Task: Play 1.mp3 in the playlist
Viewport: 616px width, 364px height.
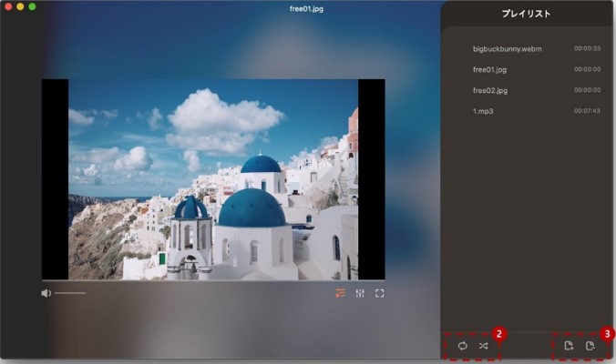Action: pos(483,111)
